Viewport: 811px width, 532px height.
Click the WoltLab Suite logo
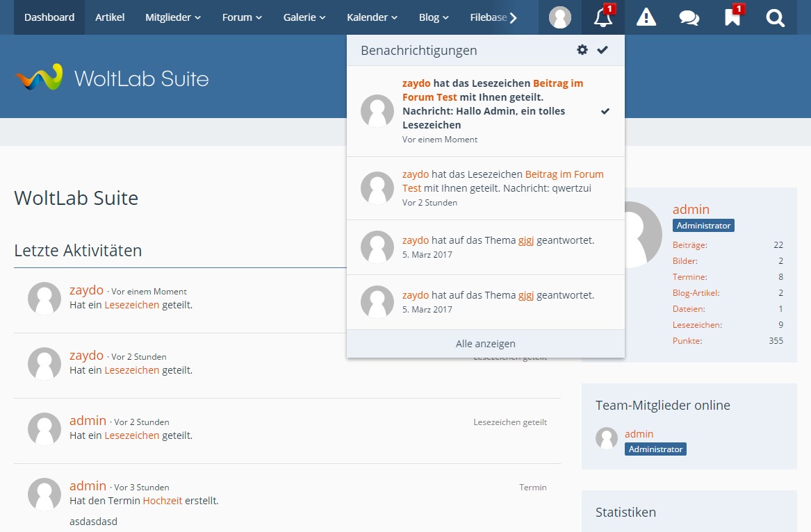(112, 78)
